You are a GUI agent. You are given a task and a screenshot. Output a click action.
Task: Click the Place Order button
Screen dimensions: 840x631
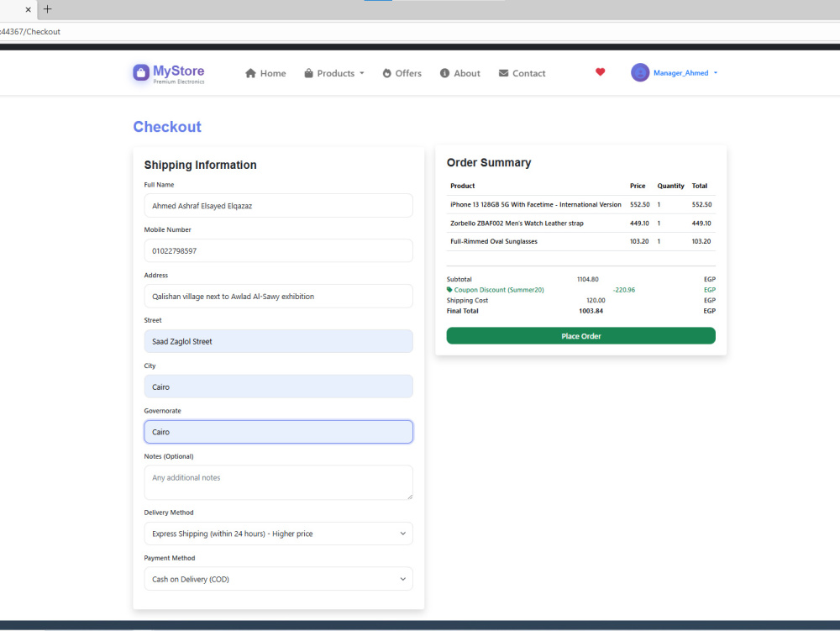580,336
